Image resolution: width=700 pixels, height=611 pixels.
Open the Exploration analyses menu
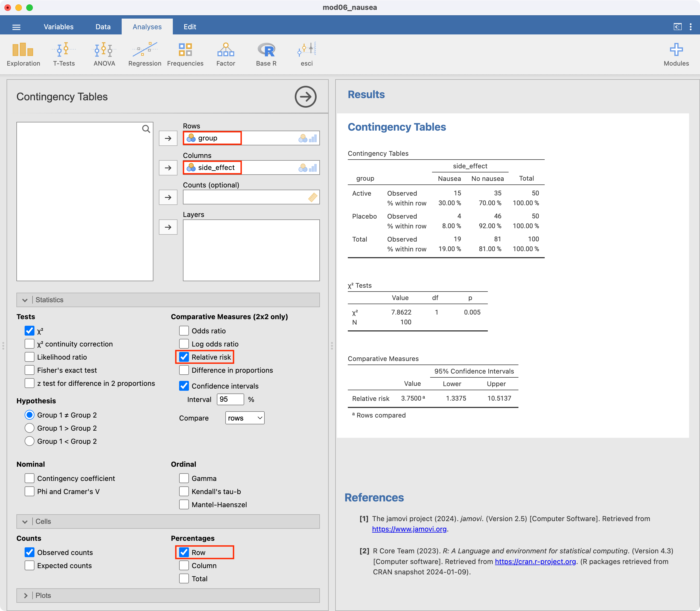(23, 54)
